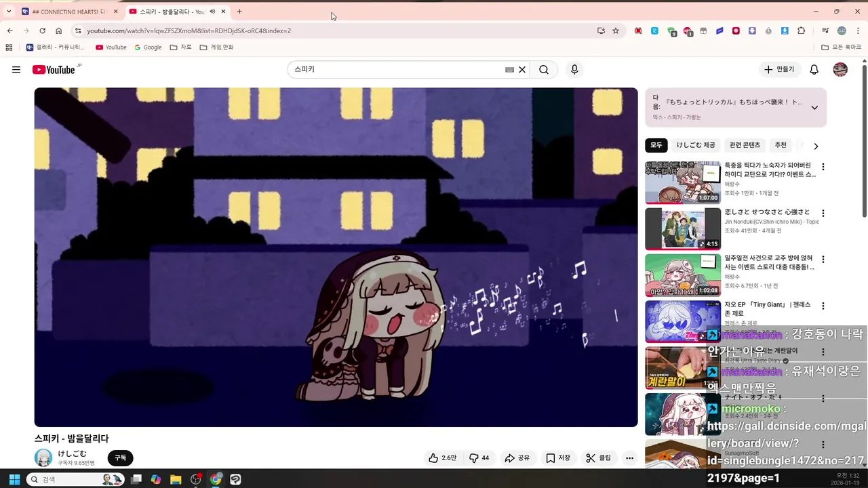Open the YouTube hamburger guide menu
This screenshot has width=868, height=488.
point(16,70)
